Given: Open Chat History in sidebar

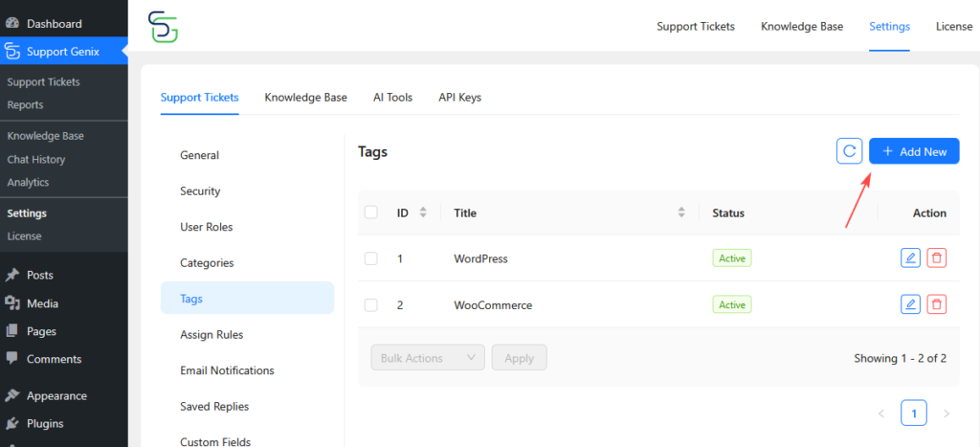Looking at the screenshot, I should [x=36, y=160].
